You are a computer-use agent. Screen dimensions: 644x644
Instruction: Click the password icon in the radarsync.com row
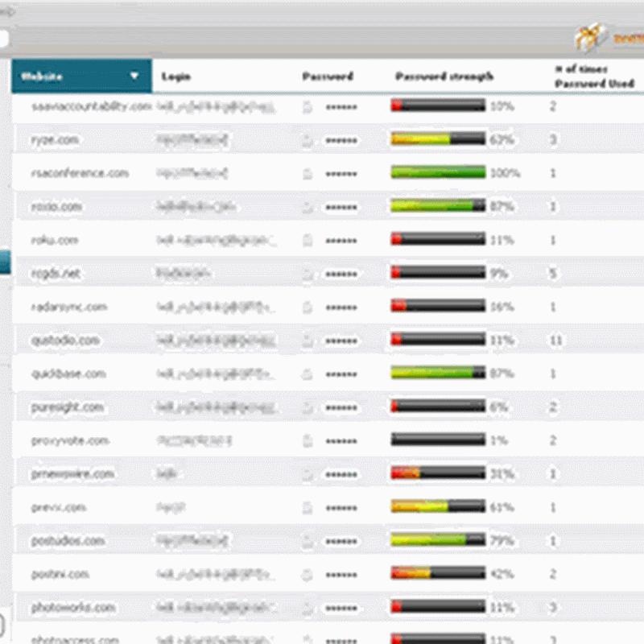click(308, 308)
